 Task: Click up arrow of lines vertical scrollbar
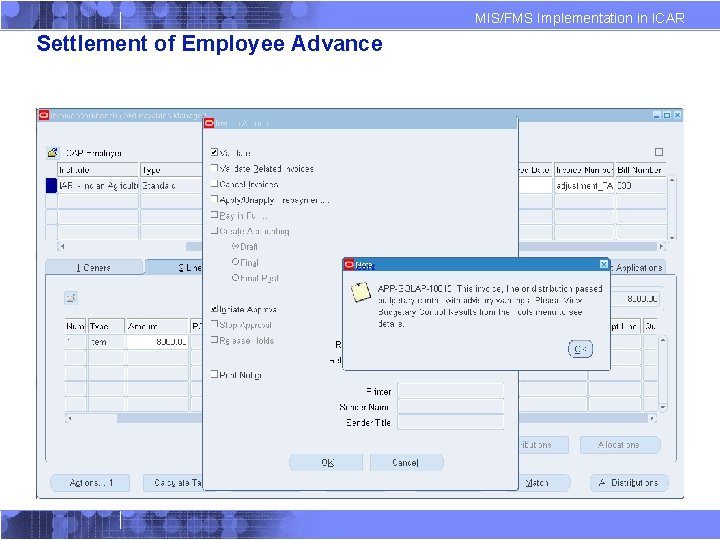(663, 340)
